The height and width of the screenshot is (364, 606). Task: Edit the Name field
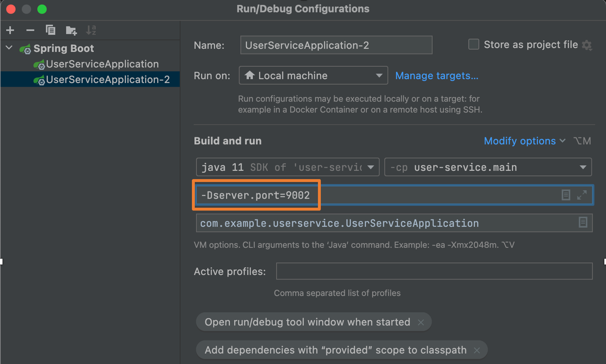pos(336,45)
